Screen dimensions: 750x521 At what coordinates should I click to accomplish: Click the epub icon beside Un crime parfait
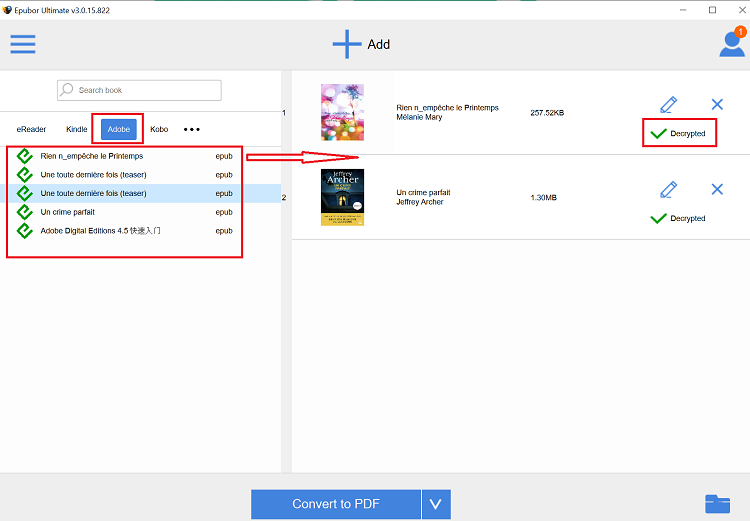[24, 212]
